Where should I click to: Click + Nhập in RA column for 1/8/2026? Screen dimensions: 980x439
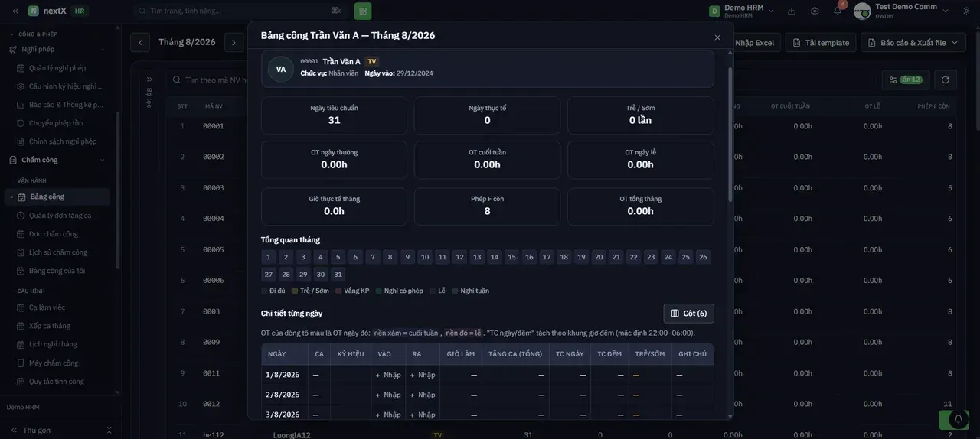[x=423, y=375]
